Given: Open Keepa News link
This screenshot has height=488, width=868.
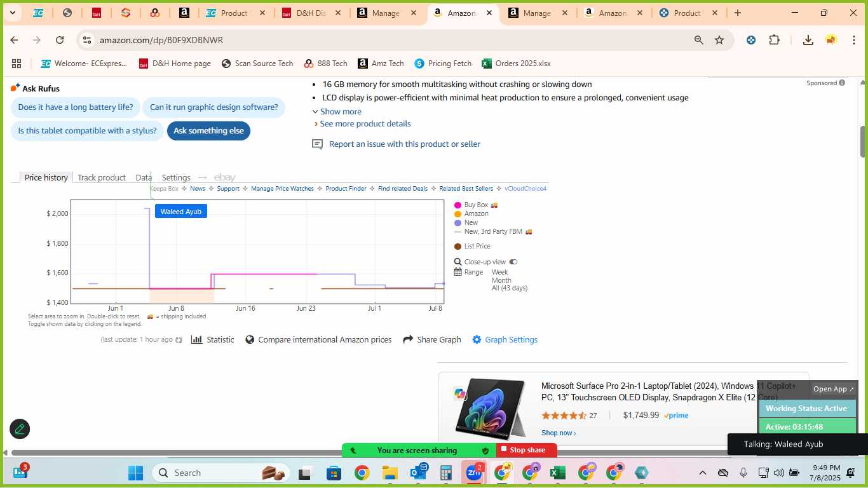Looking at the screenshot, I should point(198,189).
